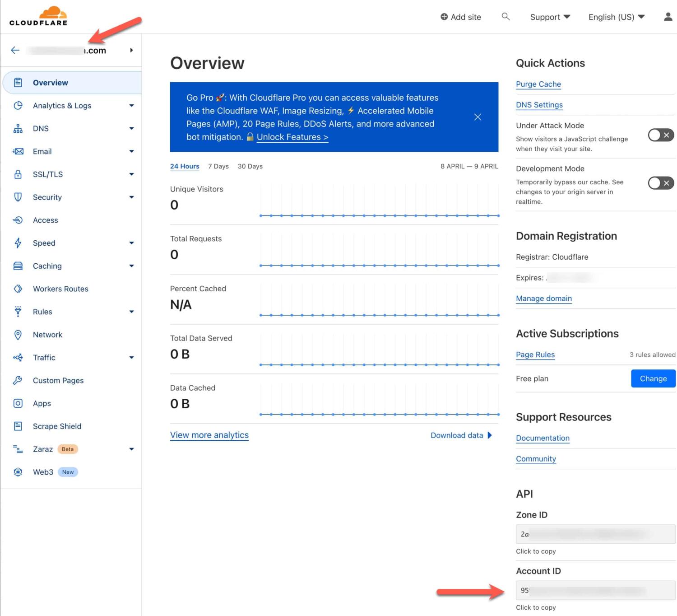Click the Security shield icon
Screen dimensions: 677x616
pyautogui.click(x=18, y=197)
